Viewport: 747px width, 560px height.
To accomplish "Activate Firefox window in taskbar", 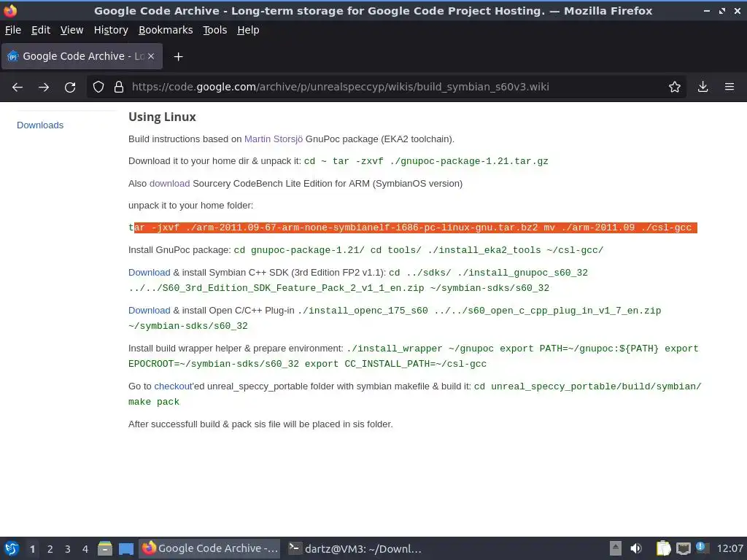I will (x=210, y=548).
